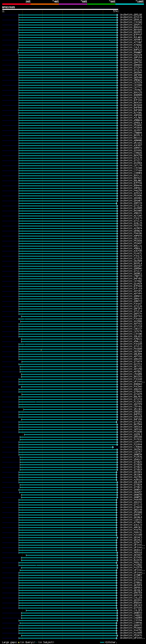146x644 pixels.
Task: Click the UniRef100_Q6DNC1 hit label
Action: [x=131, y=273]
